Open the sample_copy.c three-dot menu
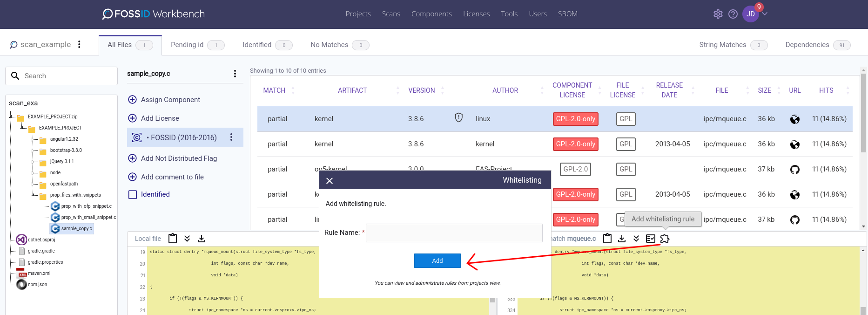This screenshot has width=868, height=315. 235,74
